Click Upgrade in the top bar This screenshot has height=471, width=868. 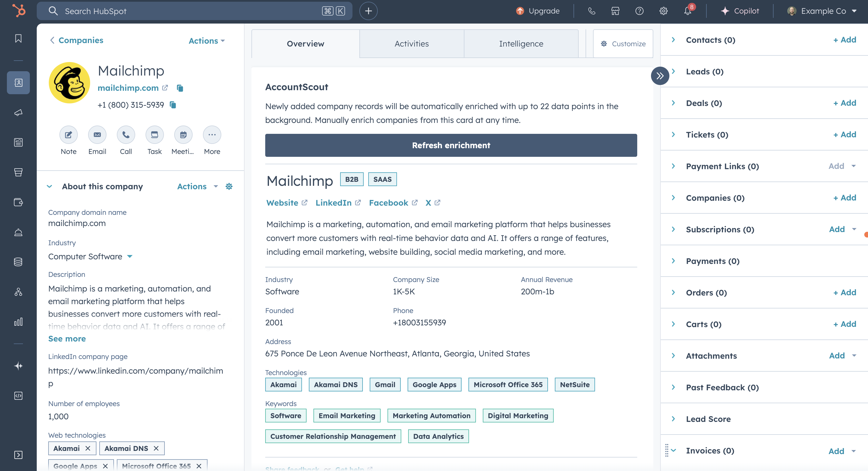pos(538,11)
